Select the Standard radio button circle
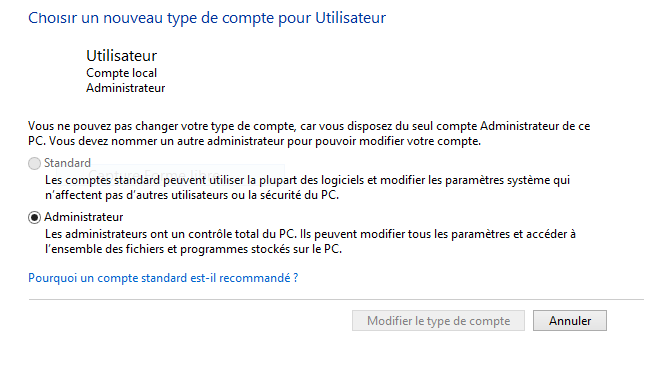 coord(34,163)
